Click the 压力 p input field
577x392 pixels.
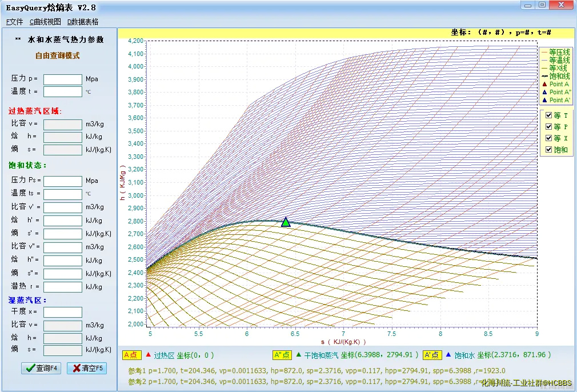63,79
